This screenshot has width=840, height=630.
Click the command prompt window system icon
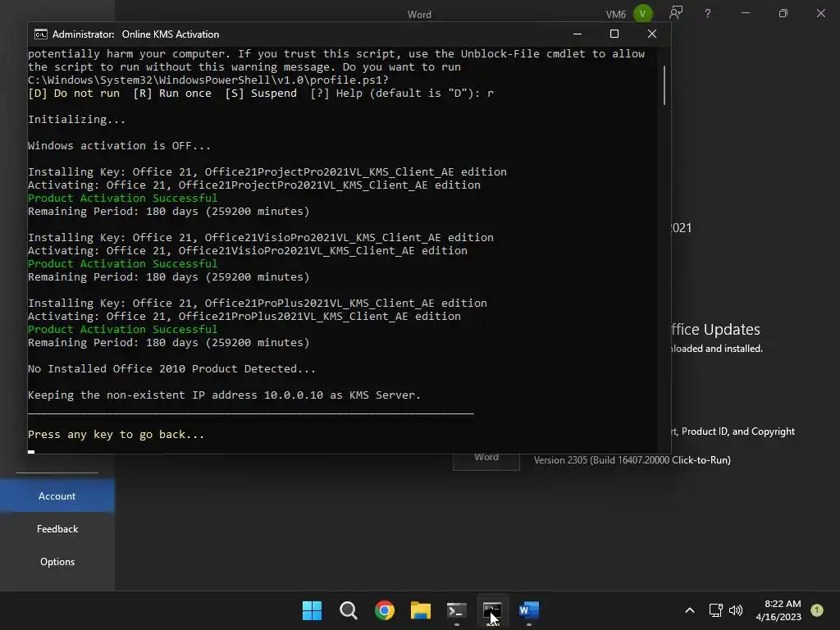click(41, 34)
